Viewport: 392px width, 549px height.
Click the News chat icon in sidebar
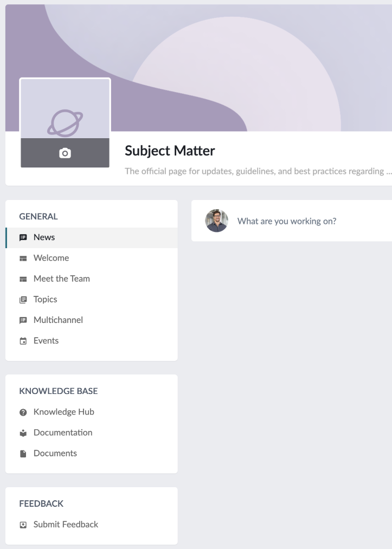(23, 237)
